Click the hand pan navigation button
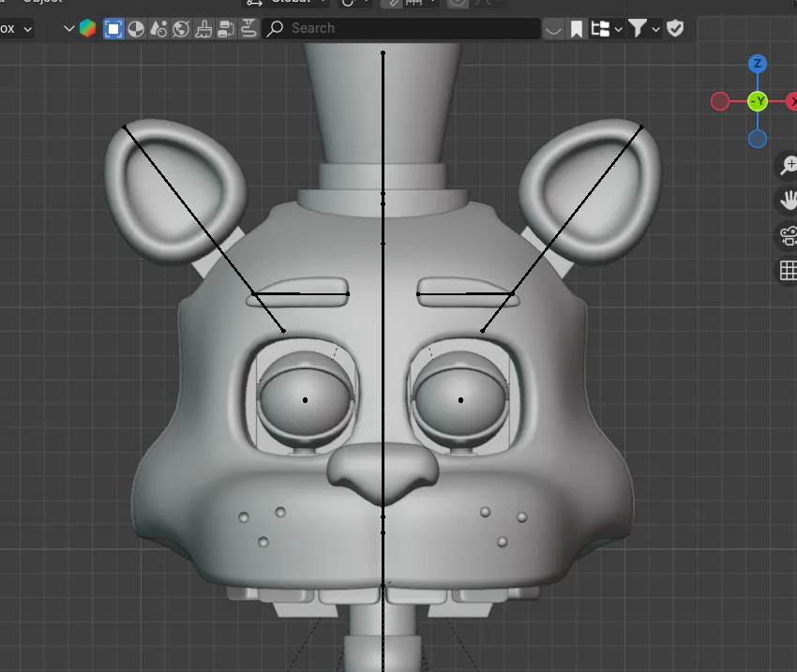The height and width of the screenshot is (672, 797). coord(789,201)
